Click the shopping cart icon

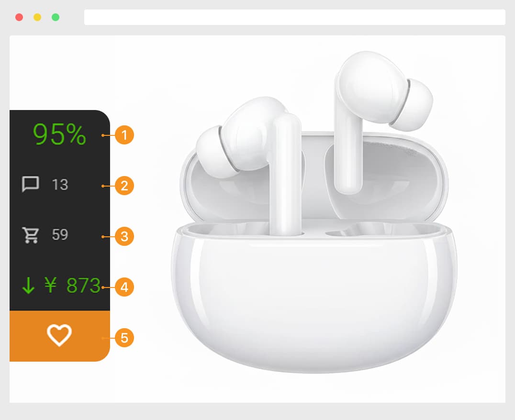coord(31,235)
